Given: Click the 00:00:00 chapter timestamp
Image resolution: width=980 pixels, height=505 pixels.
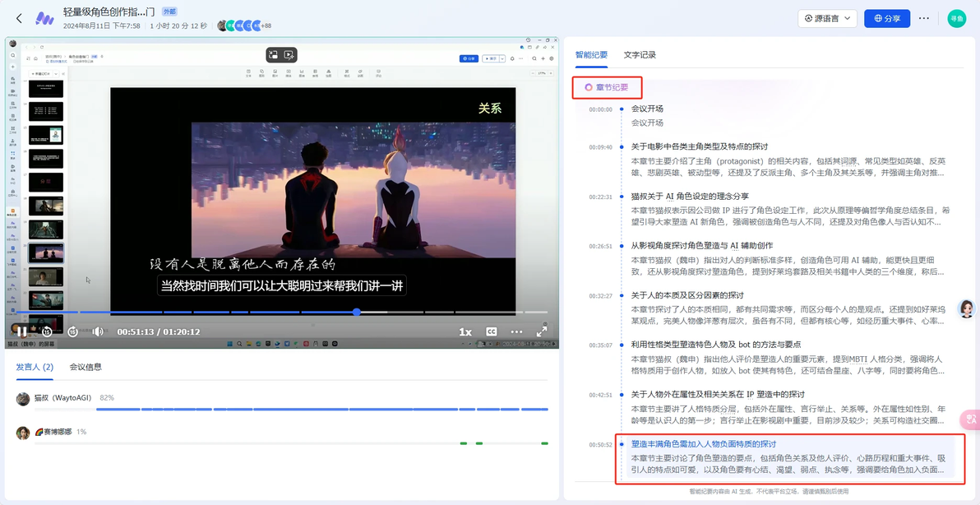Looking at the screenshot, I should coord(601,109).
